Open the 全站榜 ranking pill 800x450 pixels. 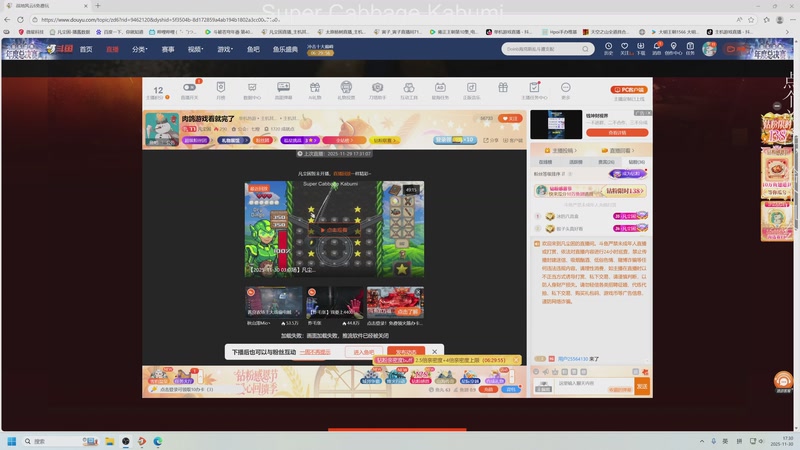[344, 140]
